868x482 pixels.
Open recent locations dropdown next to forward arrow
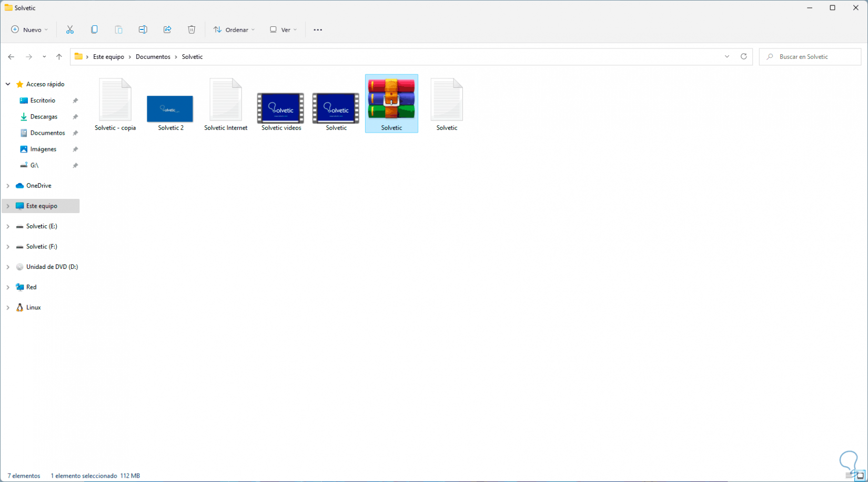[x=44, y=57]
